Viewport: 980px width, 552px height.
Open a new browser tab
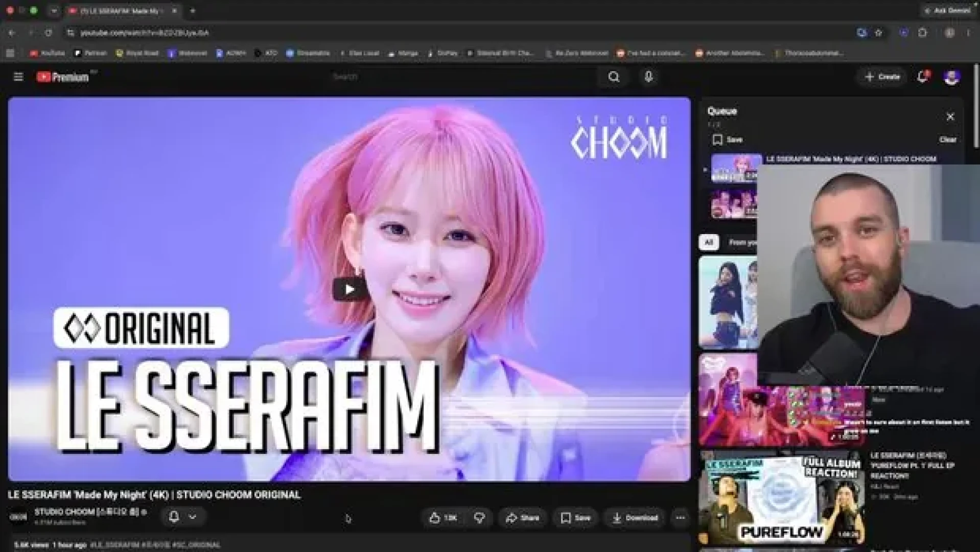[x=193, y=11]
